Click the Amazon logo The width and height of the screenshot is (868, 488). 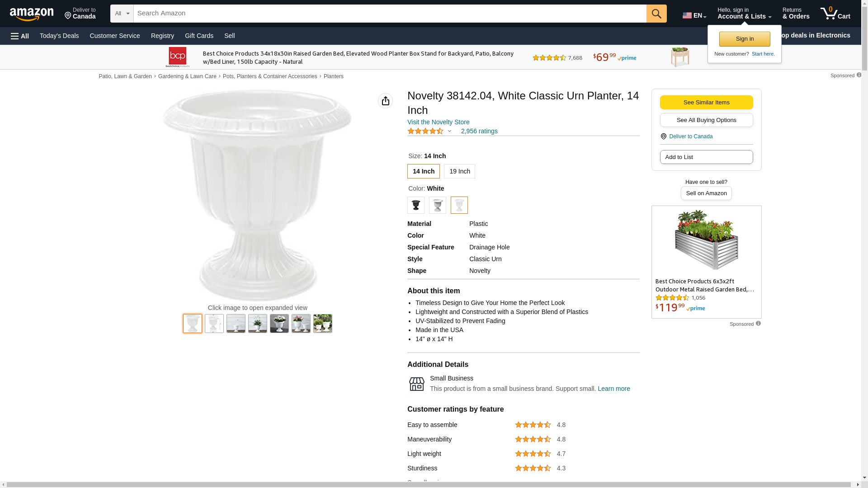[32, 14]
